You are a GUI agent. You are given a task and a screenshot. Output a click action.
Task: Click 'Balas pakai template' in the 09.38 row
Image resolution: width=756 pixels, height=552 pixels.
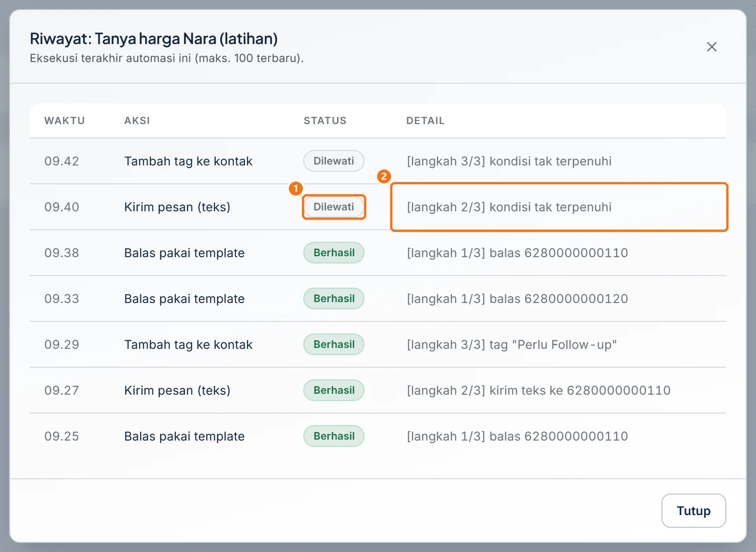pos(184,253)
